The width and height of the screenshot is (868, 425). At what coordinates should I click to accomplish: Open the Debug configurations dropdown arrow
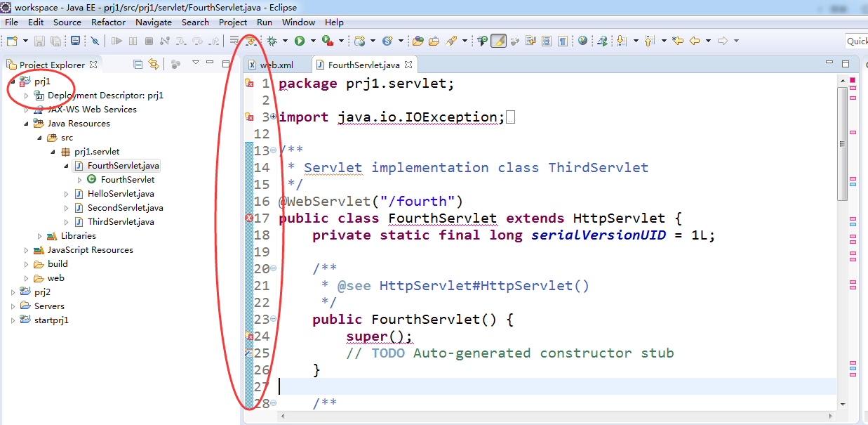284,41
